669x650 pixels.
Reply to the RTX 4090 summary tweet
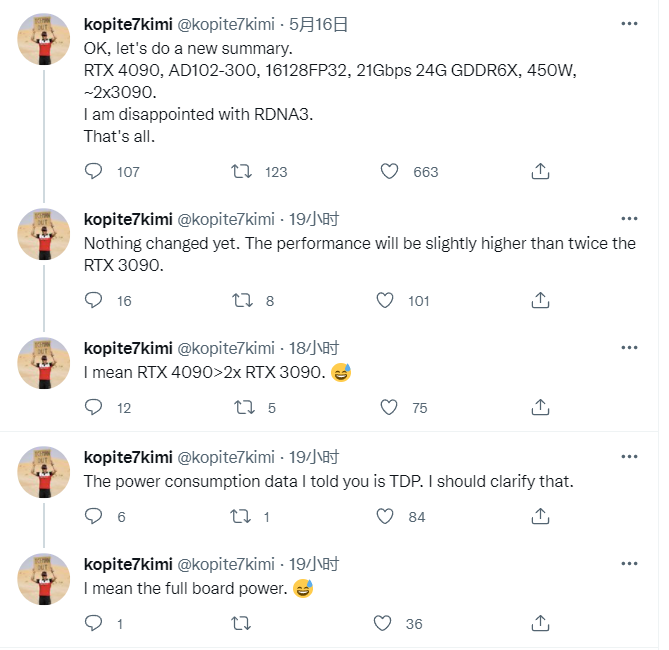point(93,171)
